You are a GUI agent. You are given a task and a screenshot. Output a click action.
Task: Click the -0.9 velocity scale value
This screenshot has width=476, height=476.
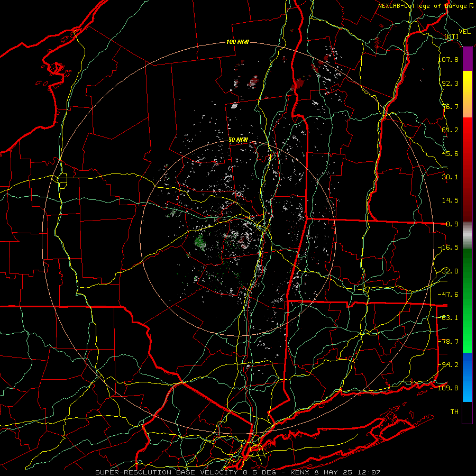(450, 224)
